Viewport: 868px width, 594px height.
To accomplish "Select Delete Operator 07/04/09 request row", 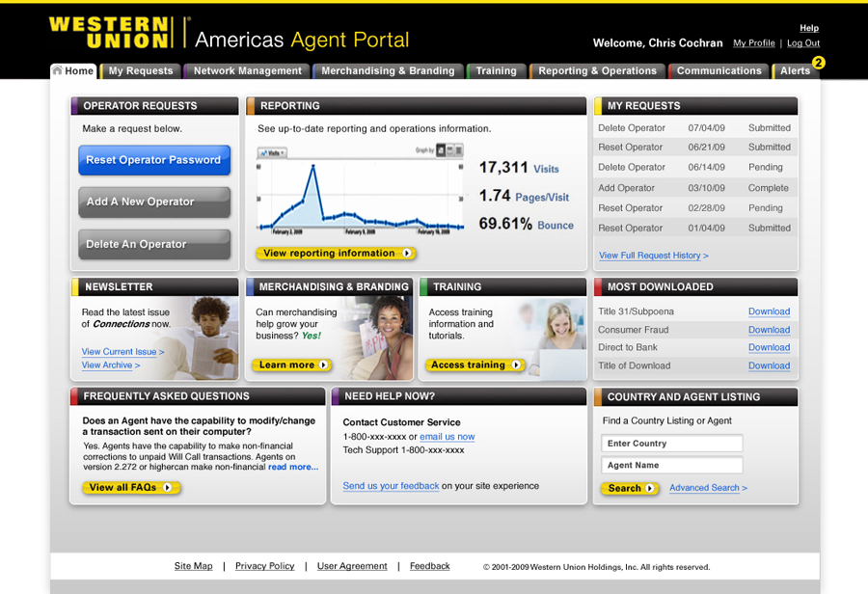I will [x=695, y=128].
